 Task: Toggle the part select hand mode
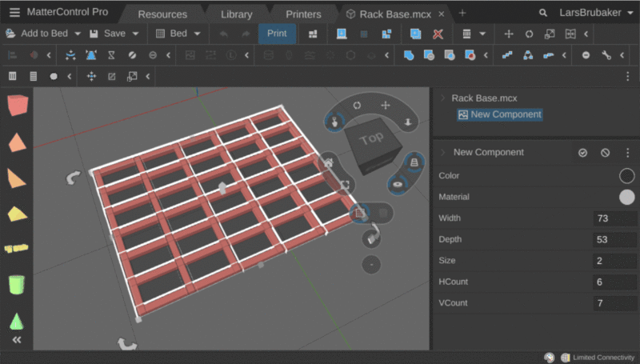[x=334, y=122]
